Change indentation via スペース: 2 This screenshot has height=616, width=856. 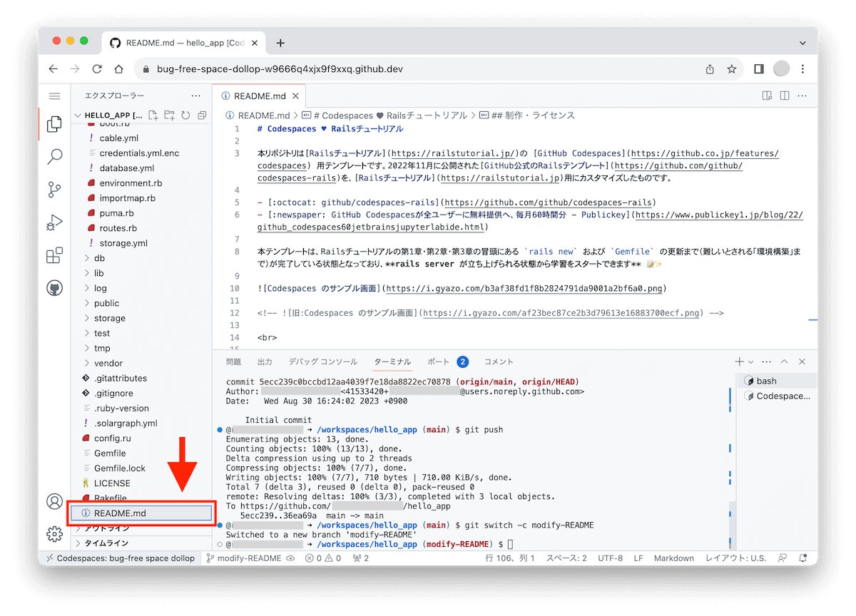tap(566, 558)
